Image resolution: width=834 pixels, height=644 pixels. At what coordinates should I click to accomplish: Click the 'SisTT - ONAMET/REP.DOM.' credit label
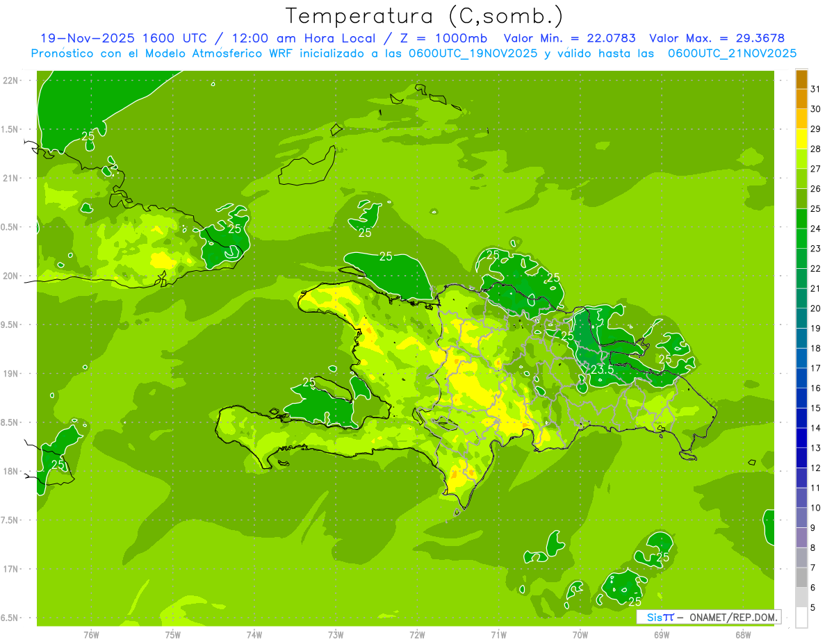(x=708, y=617)
